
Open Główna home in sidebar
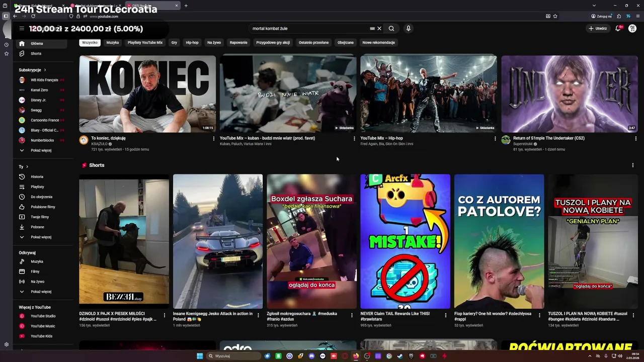coord(40,44)
